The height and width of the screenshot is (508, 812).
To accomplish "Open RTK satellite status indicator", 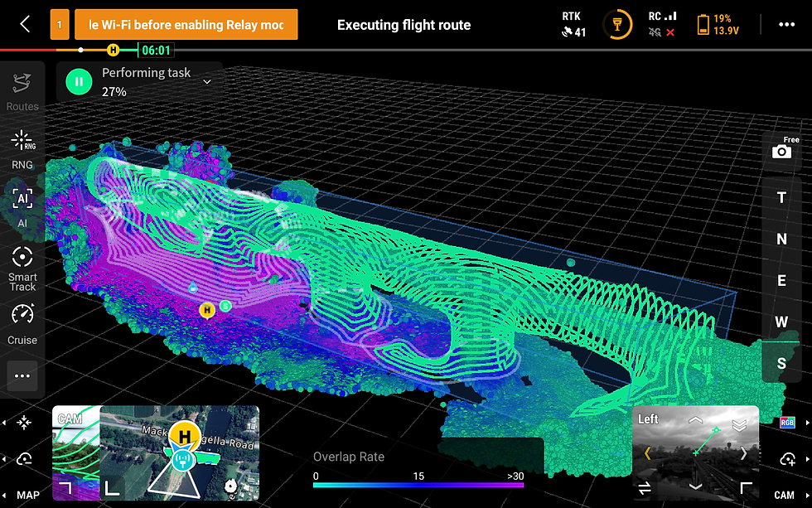I will coord(573,24).
